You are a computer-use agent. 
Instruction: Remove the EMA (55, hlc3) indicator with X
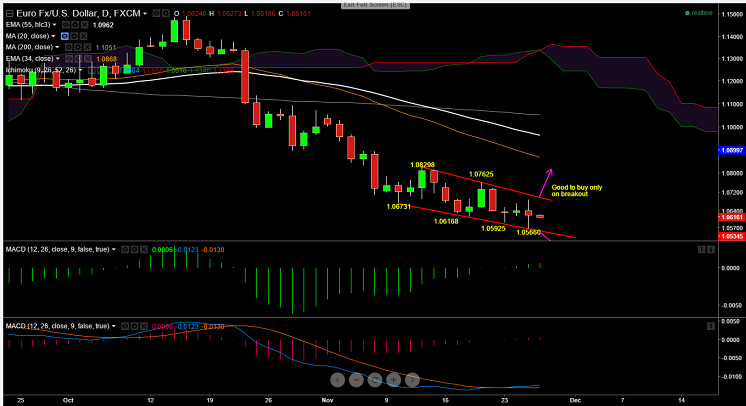[84, 25]
